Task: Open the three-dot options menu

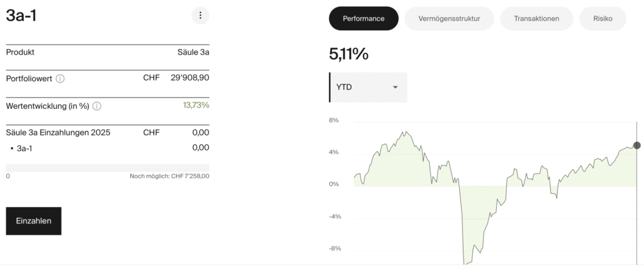Action: point(200,16)
